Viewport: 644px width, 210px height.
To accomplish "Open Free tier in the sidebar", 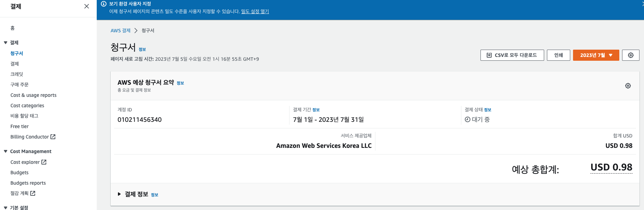I will [x=19, y=126].
